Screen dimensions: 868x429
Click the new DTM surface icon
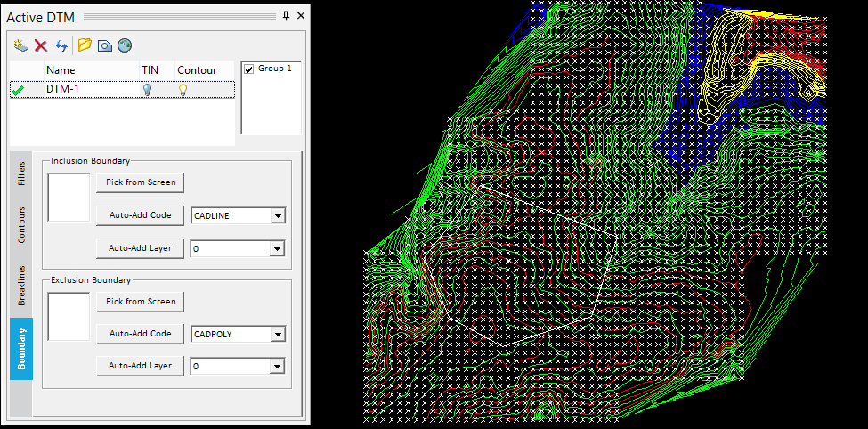pyautogui.click(x=21, y=45)
